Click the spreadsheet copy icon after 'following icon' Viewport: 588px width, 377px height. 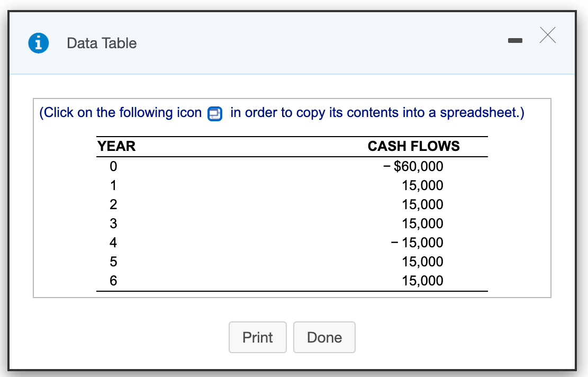click(214, 113)
